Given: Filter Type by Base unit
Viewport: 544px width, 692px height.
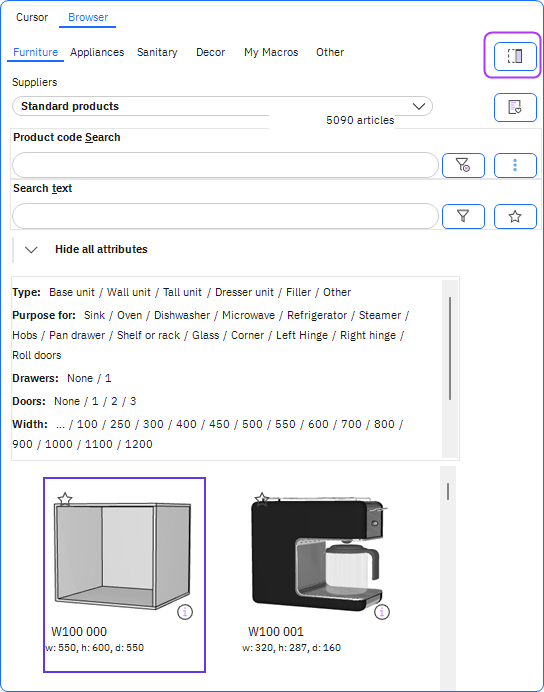Looking at the screenshot, I should click(x=72, y=292).
